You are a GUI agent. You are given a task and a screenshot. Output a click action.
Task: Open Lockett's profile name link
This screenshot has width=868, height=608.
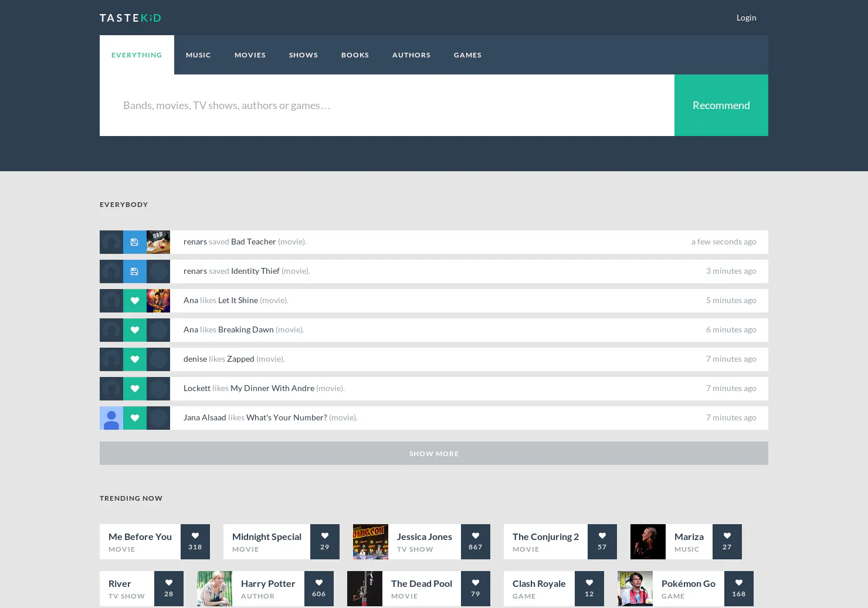pos(197,388)
